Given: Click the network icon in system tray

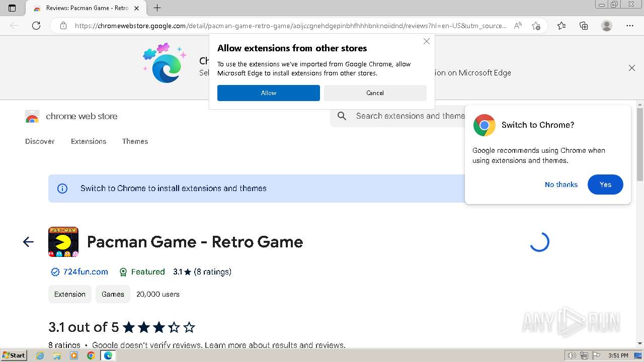Looking at the screenshot, I should (584, 355).
